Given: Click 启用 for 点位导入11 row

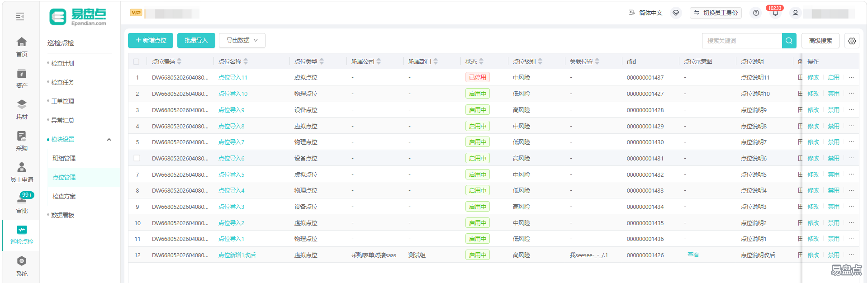Looking at the screenshot, I should [x=834, y=77].
